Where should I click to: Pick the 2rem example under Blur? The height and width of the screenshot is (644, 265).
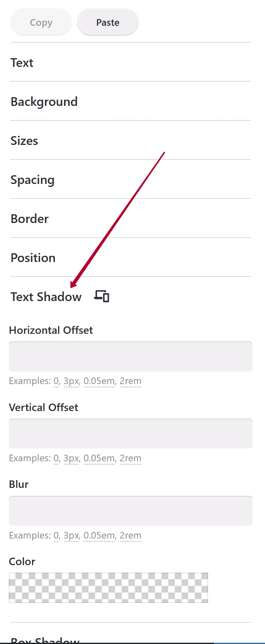pyautogui.click(x=130, y=536)
